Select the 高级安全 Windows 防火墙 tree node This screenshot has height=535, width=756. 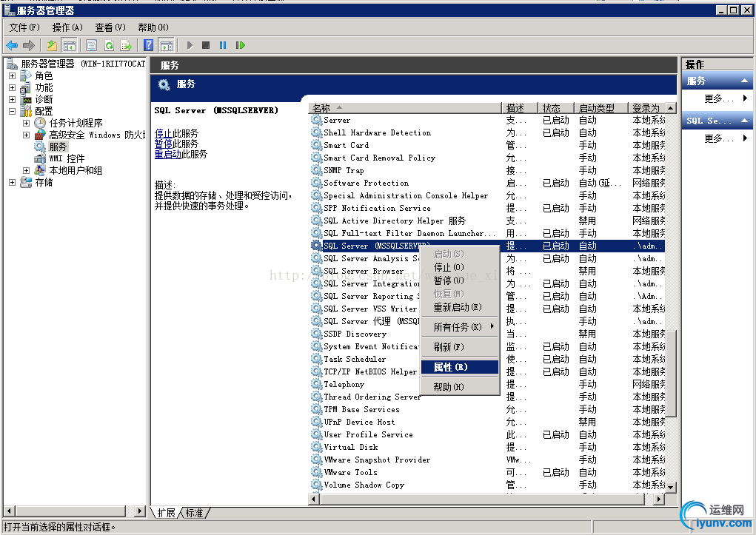[97, 135]
